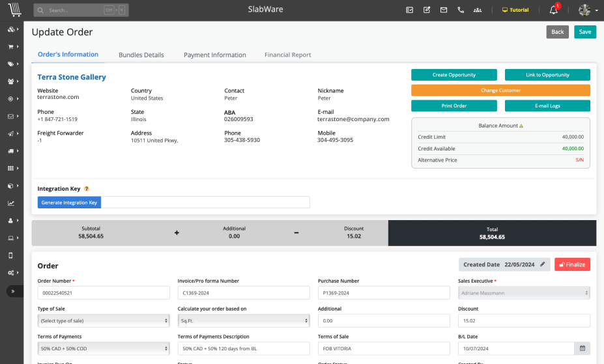Screen dimensions: 604x364
Task: Open the team members icon in header
Action: [478, 10]
